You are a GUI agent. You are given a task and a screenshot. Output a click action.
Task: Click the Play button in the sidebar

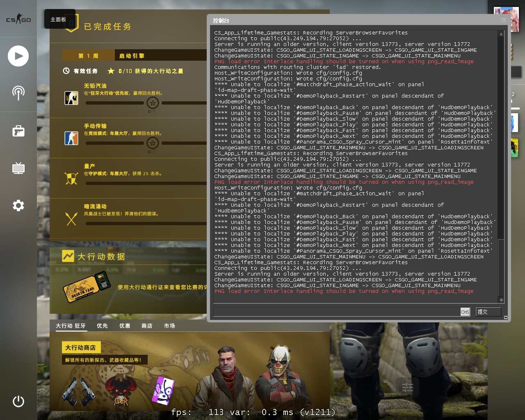pyautogui.click(x=18, y=56)
